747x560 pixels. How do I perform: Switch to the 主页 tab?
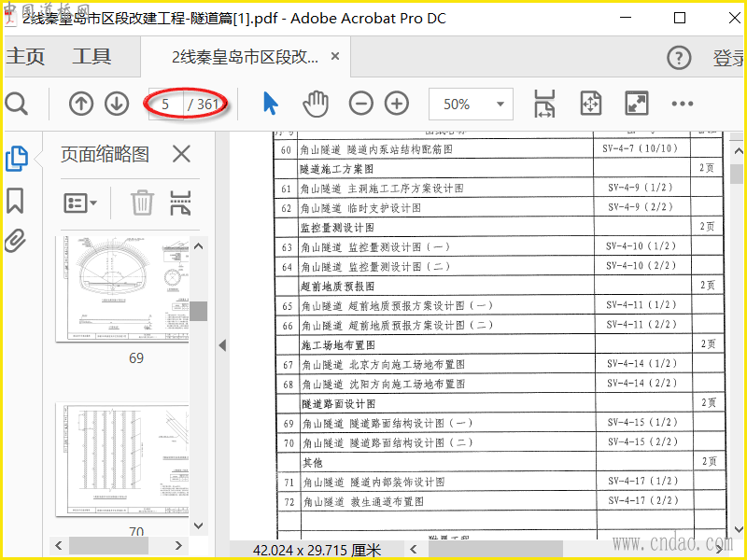(x=26, y=57)
